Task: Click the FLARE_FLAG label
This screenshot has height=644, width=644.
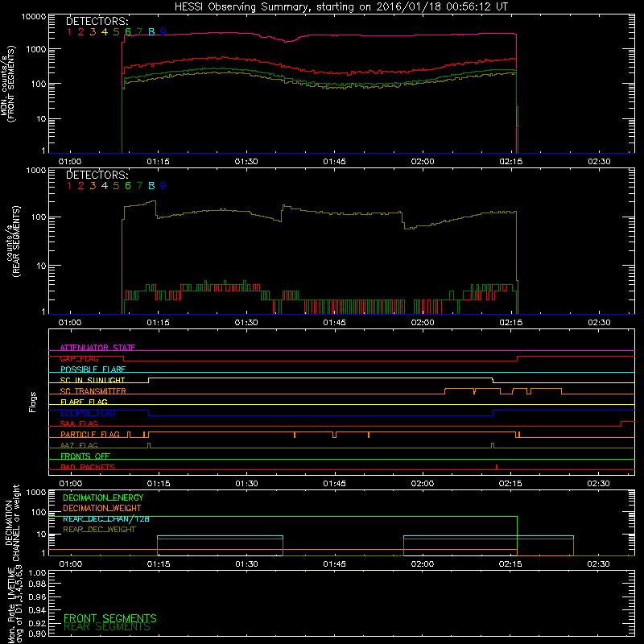Action: tap(84, 402)
